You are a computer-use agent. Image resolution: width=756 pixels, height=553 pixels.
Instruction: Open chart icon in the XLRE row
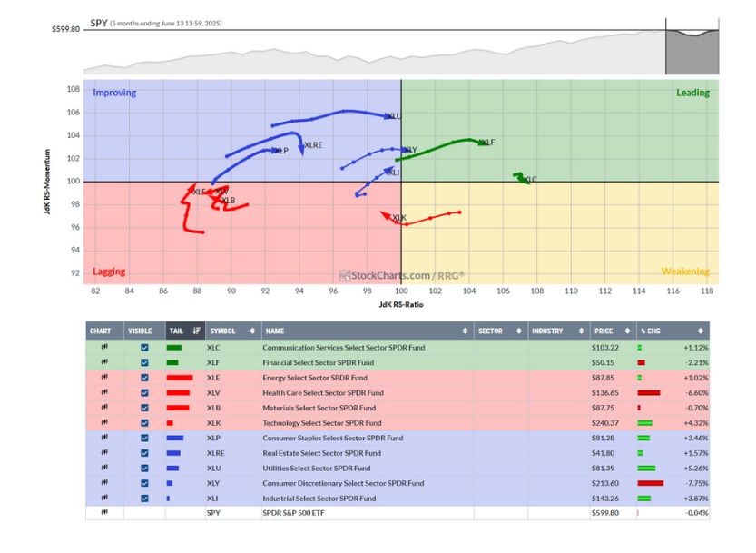tap(104, 452)
